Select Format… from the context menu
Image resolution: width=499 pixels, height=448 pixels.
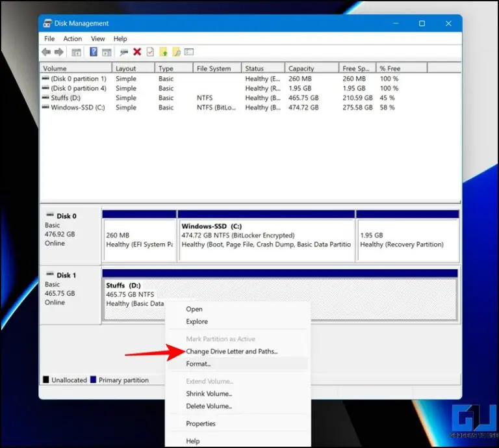coord(198,364)
